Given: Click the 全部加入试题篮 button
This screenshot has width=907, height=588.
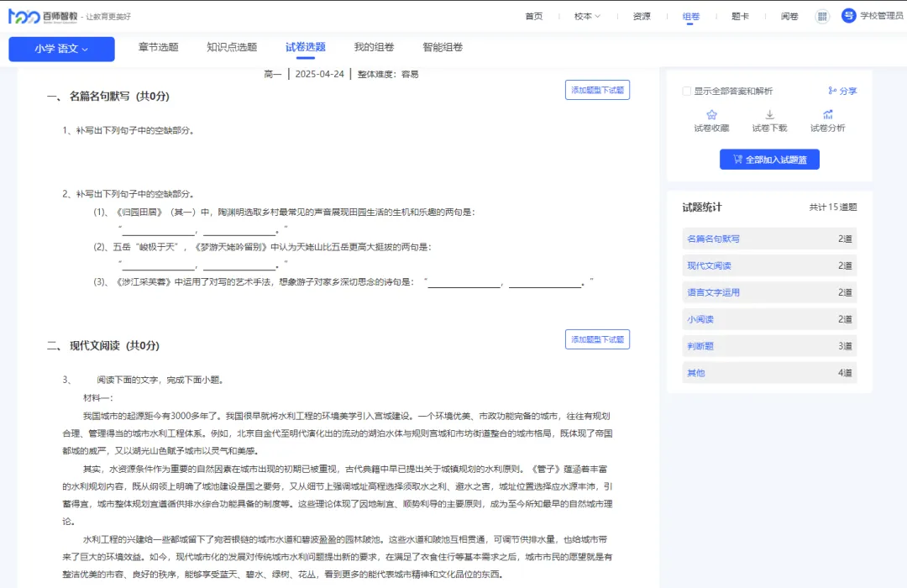Looking at the screenshot, I should click(x=769, y=160).
